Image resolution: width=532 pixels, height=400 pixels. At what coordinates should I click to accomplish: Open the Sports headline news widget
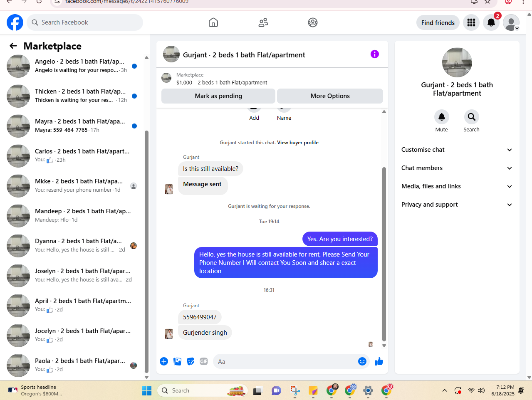click(x=35, y=390)
